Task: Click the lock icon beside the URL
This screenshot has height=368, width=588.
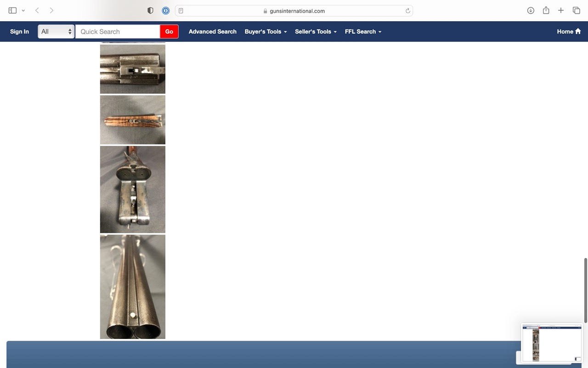Action: click(265, 11)
